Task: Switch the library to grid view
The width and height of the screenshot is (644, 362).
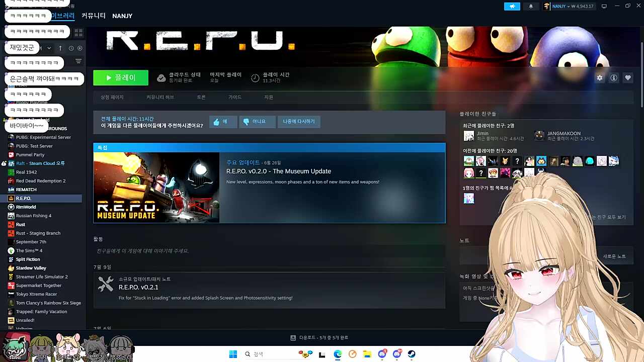Action: [x=78, y=33]
